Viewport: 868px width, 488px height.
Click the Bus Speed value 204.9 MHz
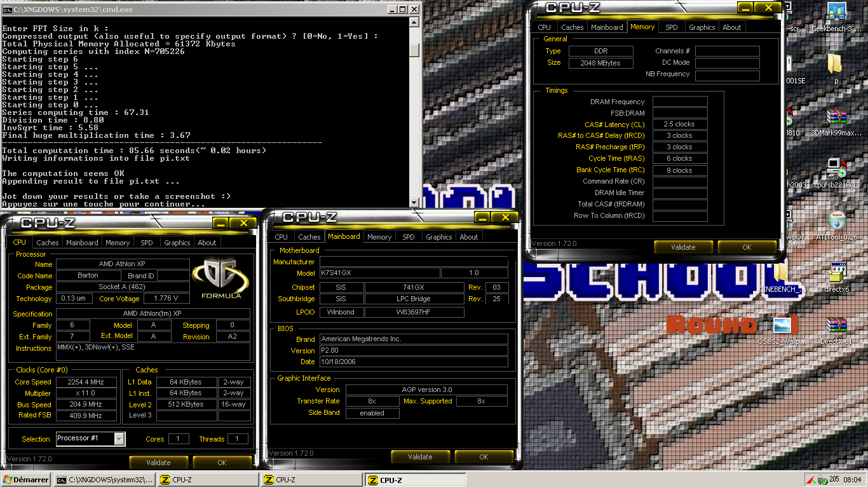pyautogui.click(x=87, y=405)
